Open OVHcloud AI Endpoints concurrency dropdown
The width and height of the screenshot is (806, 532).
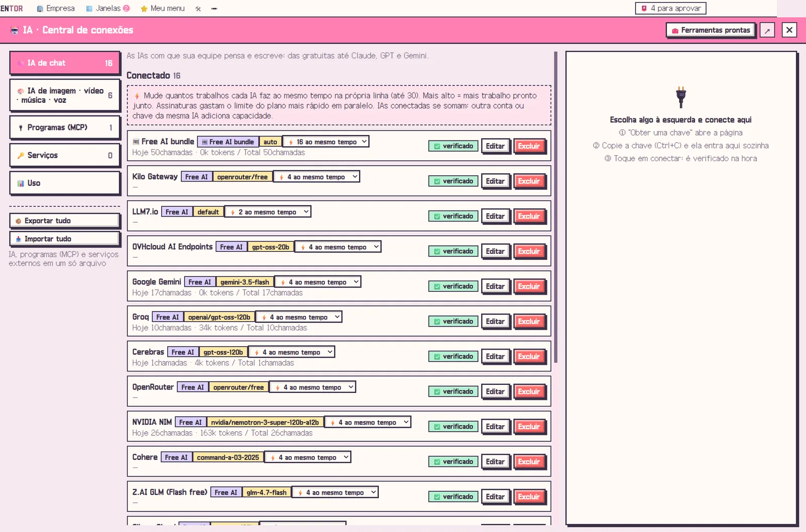coord(338,247)
